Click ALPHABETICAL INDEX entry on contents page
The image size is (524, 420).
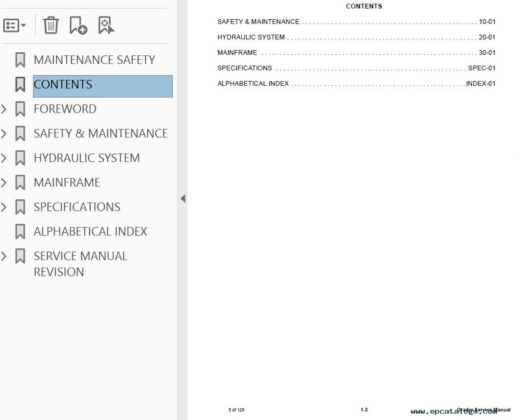253,84
